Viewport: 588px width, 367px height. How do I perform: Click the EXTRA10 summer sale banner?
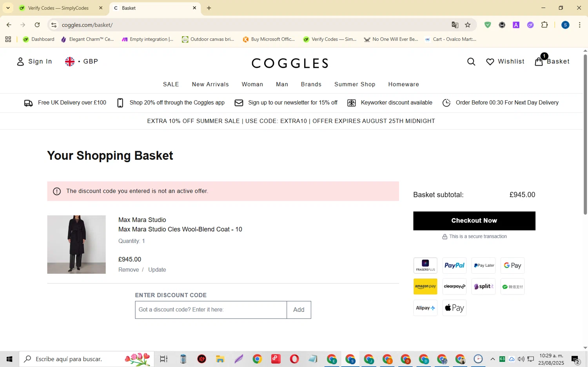pos(291,121)
